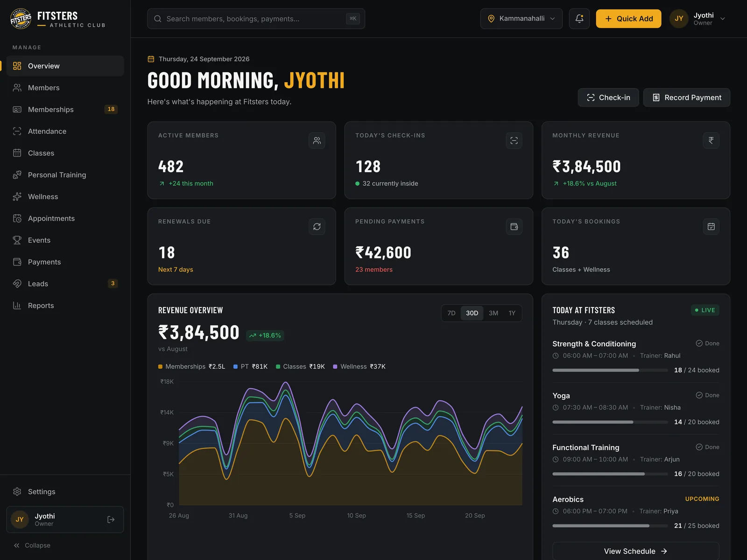Switch revenue chart to 7D
Viewport: 747px width, 560px height.
451,313
